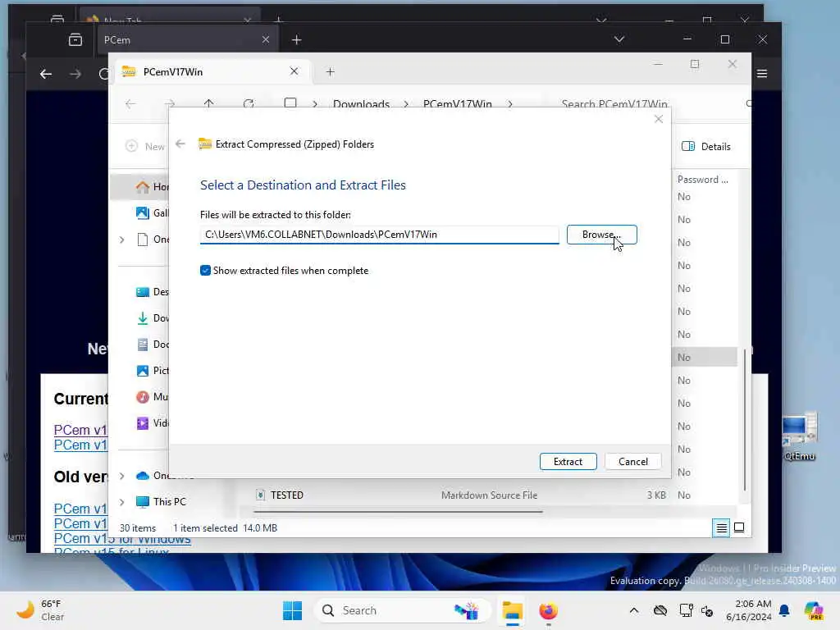Click the back arrow in File Explorer
The height and width of the screenshot is (630, 840).
[x=130, y=103]
